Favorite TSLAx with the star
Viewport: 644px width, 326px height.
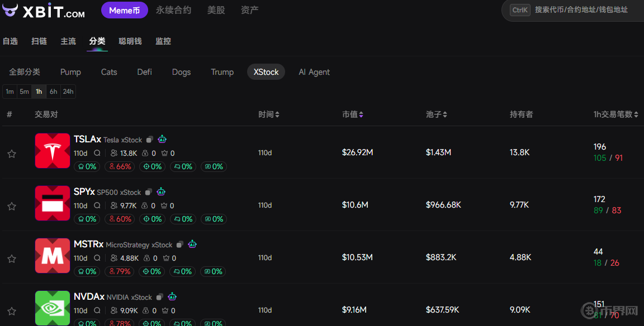point(12,154)
